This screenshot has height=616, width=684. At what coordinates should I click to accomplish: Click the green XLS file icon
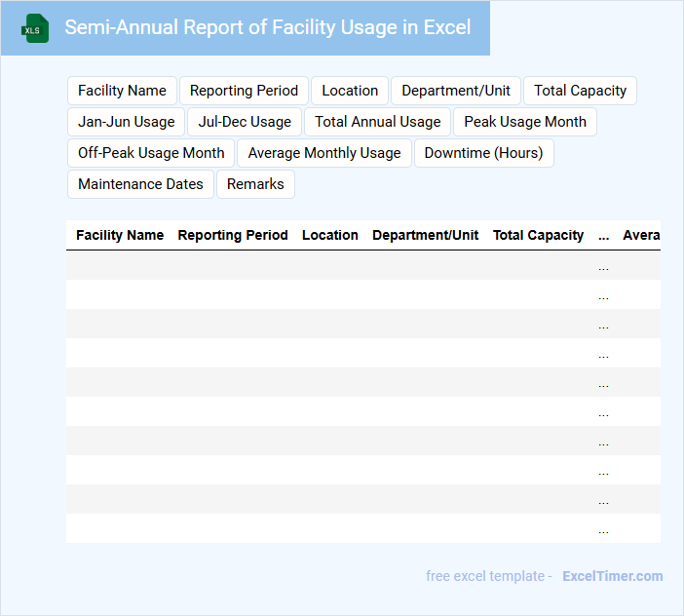click(35, 28)
